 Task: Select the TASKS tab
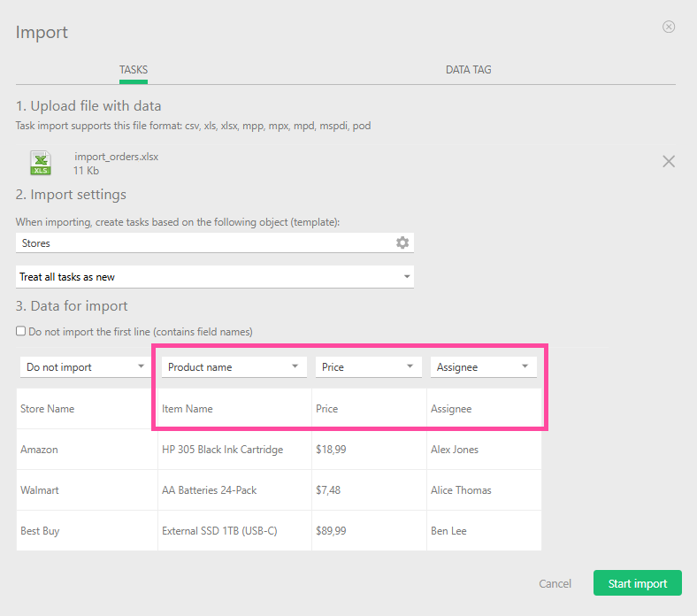pos(134,70)
